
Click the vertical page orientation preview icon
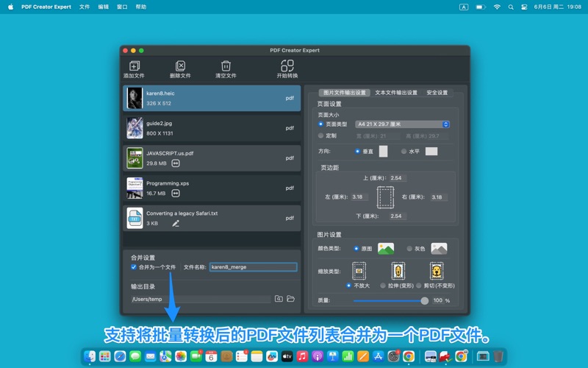(x=383, y=152)
